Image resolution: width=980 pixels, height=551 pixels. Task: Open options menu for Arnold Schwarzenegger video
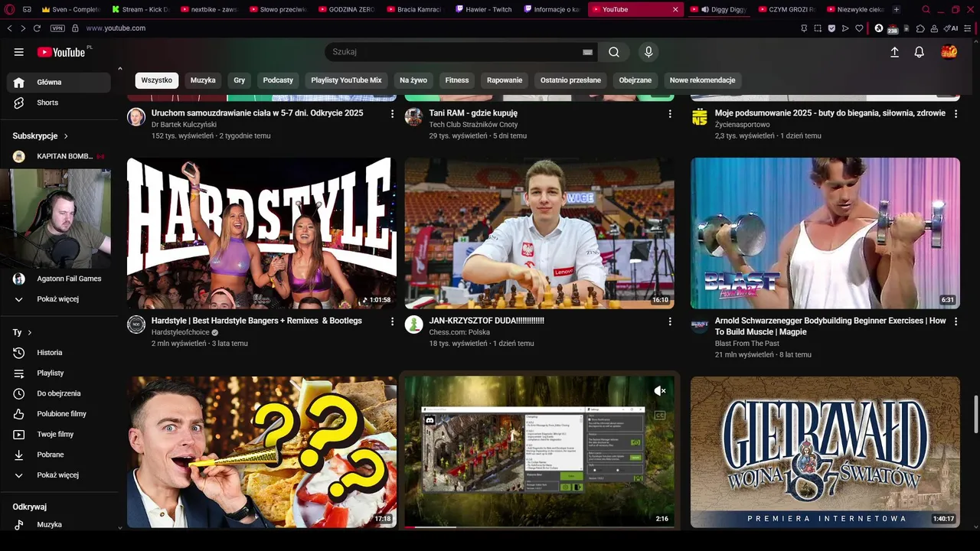(955, 321)
